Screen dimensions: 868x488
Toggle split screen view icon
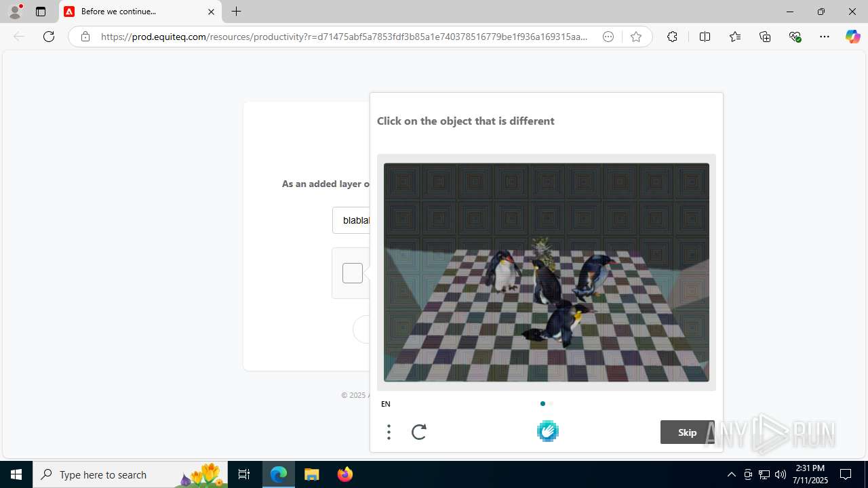click(705, 37)
